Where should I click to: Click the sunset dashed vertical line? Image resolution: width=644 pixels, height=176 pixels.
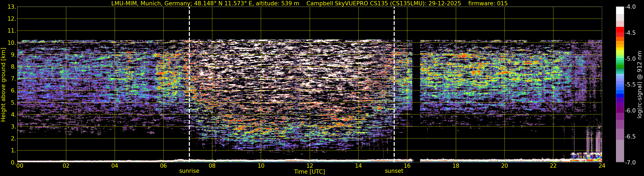point(394,85)
